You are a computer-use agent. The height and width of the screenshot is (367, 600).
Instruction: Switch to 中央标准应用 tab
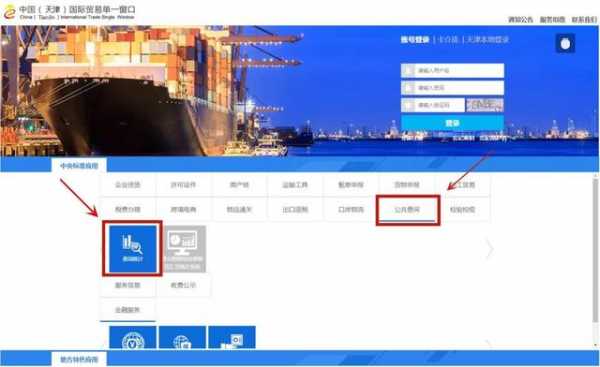79,166
